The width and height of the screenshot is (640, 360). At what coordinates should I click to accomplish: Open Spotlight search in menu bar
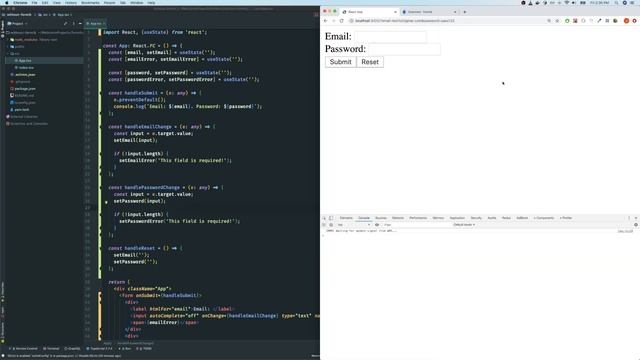click(x=616, y=3)
